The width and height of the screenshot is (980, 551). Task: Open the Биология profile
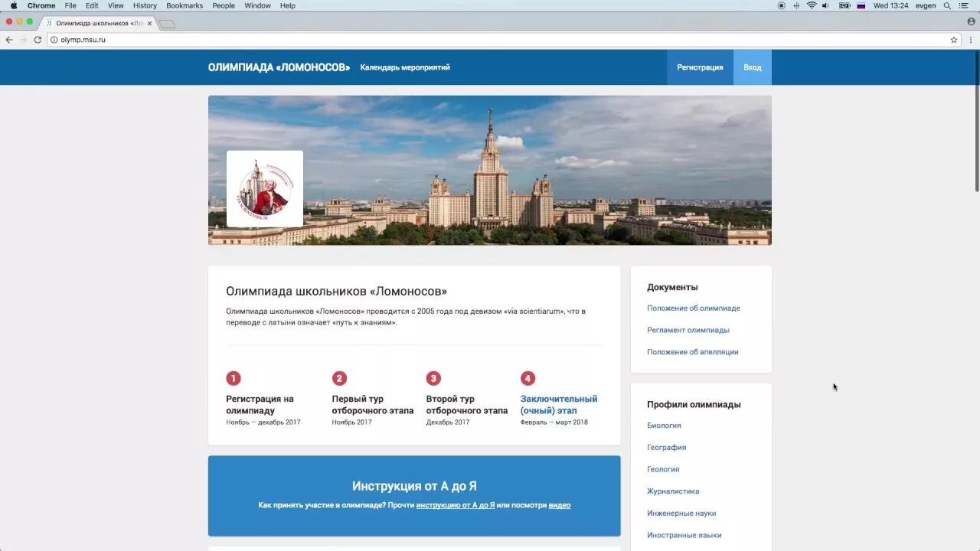tap(664, 425)
